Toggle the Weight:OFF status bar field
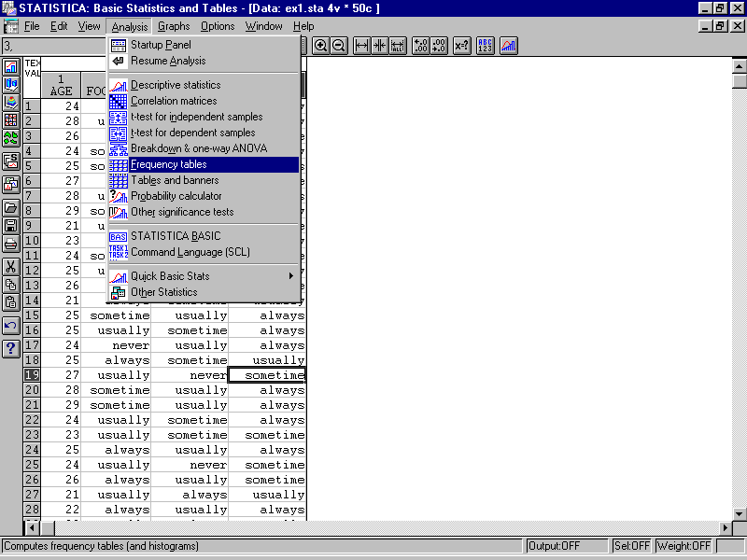This screenshot has height=560, width=747. 684,546
